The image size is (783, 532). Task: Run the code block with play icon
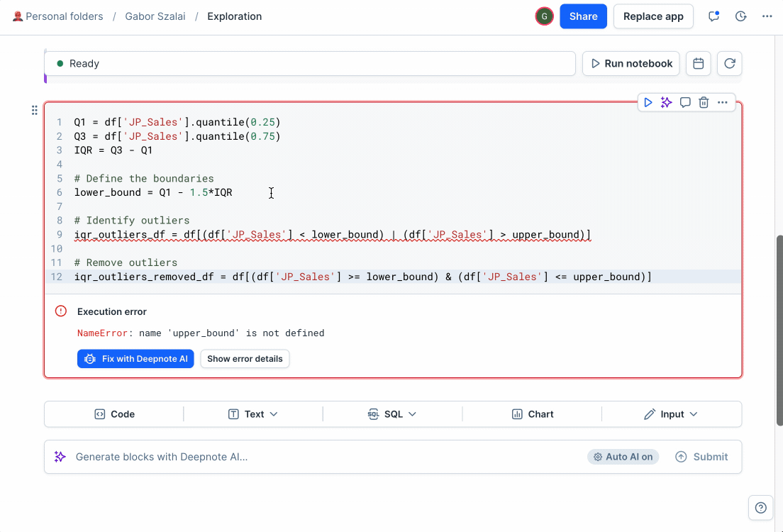click(648, 102)
